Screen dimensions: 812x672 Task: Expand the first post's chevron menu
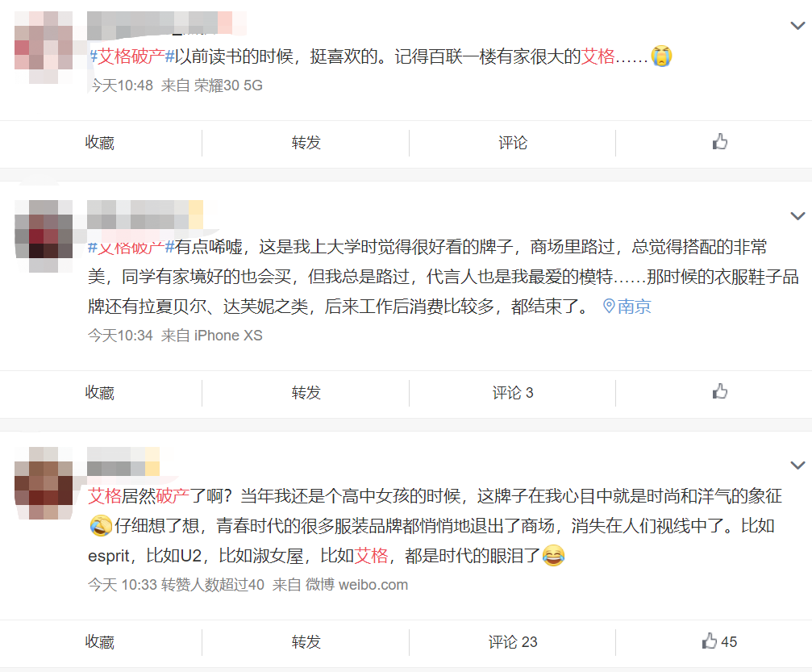pos(797,25)
